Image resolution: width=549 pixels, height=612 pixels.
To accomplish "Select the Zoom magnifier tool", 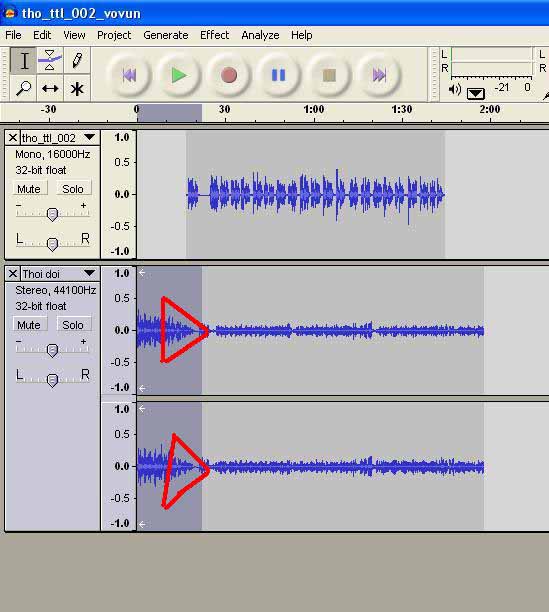I will (23, 88).
